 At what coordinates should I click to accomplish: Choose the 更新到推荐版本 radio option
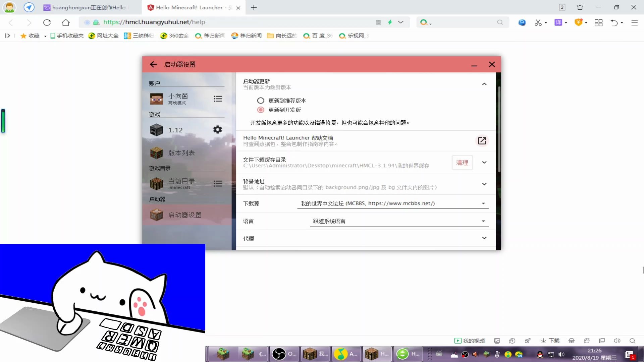coord(261,101)
